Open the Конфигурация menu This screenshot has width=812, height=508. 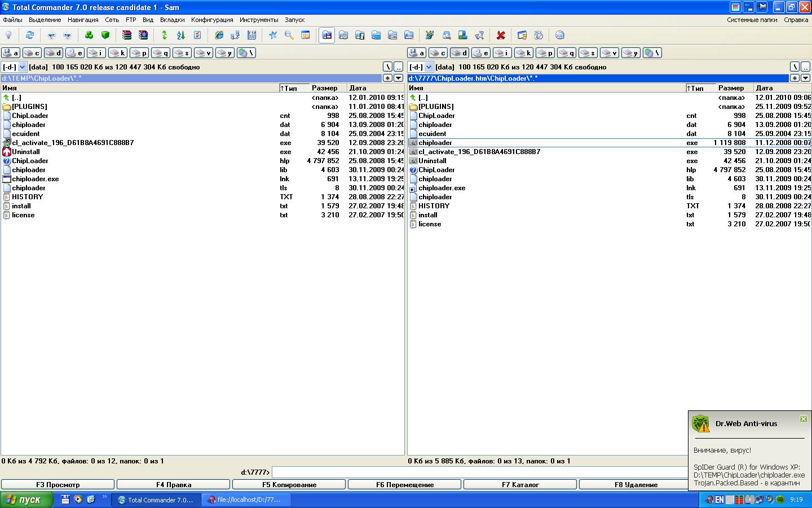[212, 20]
